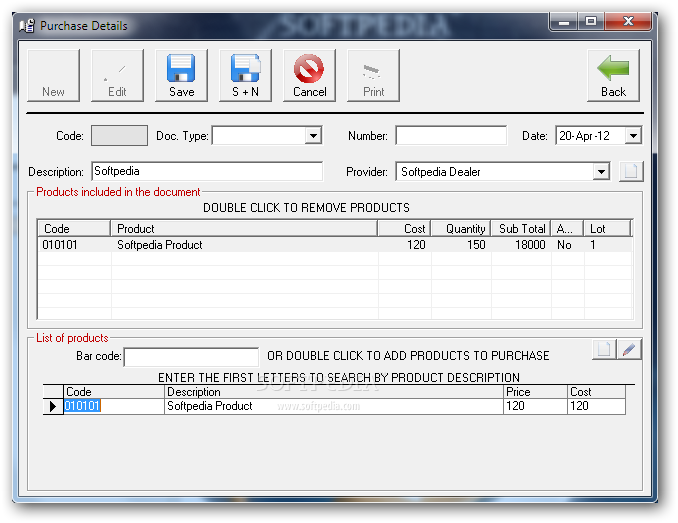Click the quantity value 150
Image resolution: width=678 pixels, height=523 pixels.
tap(476, 245)
